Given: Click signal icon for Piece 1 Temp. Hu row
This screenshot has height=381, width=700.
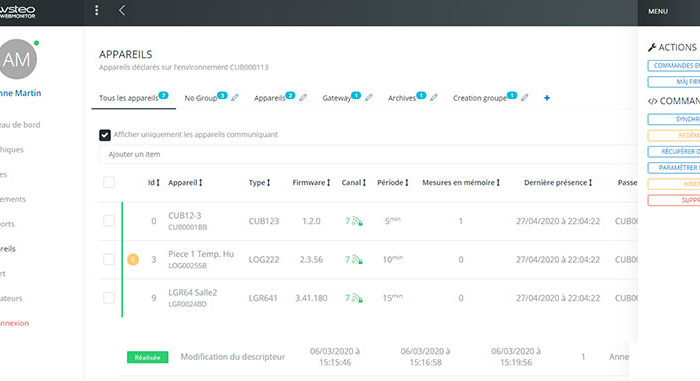Looking at the screenshot, I should tap(357, 260).
